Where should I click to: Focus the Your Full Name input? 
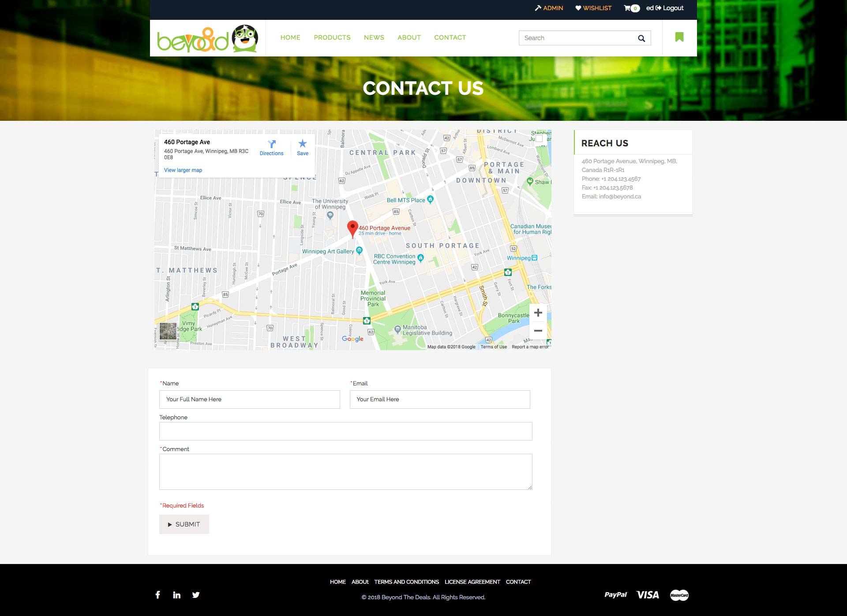(249, 399)
